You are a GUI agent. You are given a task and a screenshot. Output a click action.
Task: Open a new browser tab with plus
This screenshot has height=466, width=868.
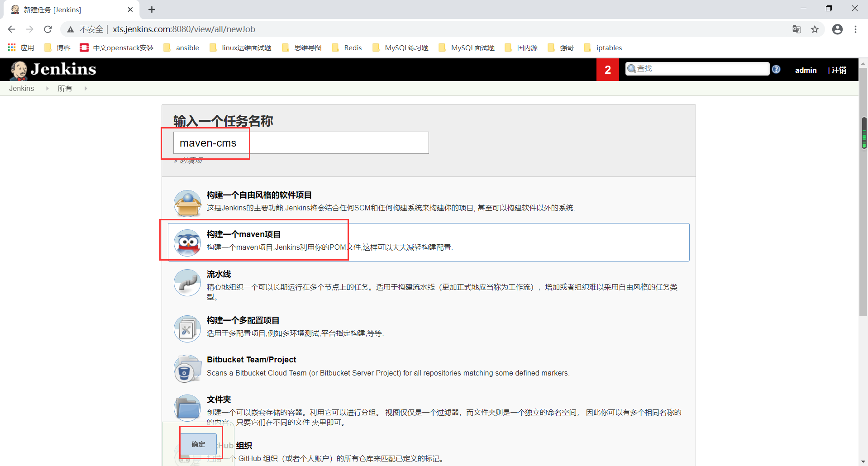click(152, 10)
